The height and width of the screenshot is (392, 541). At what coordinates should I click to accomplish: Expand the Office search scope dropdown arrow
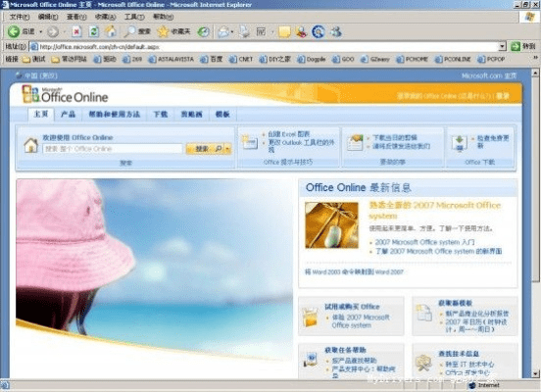click(x=227, y=149)
